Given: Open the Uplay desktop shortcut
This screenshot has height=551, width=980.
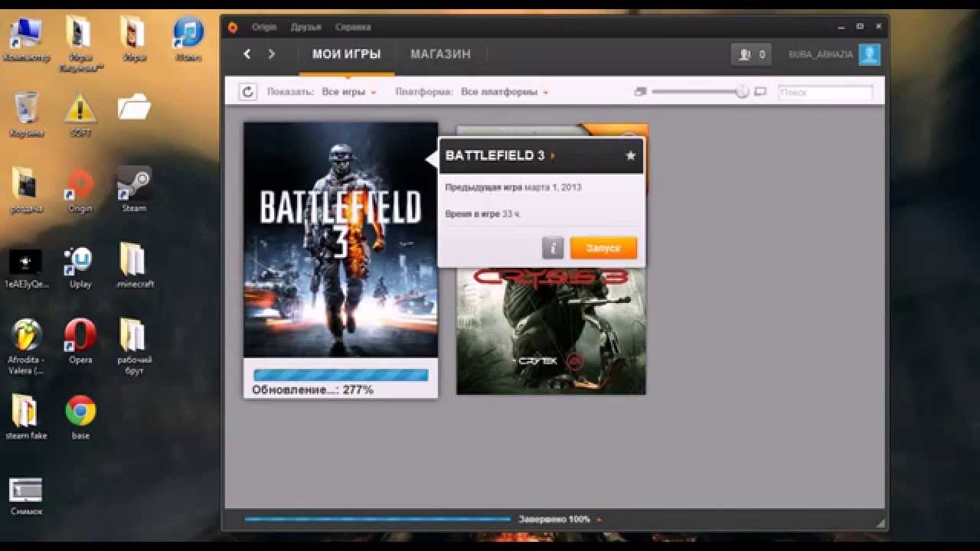Looking at the screenshot, I should (80, 266).
